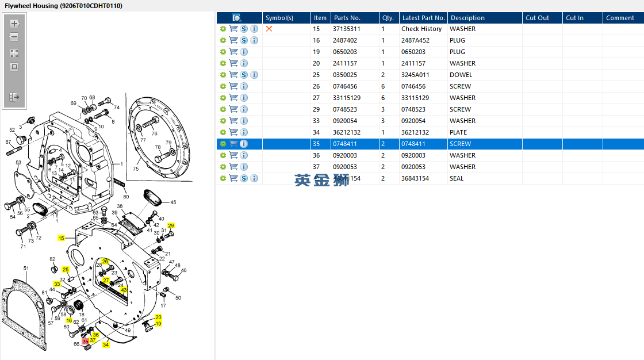Viewport: 644px width, 360px height.
Task: Zoom out of the diagram with the minus button
Action: (14, 37)
